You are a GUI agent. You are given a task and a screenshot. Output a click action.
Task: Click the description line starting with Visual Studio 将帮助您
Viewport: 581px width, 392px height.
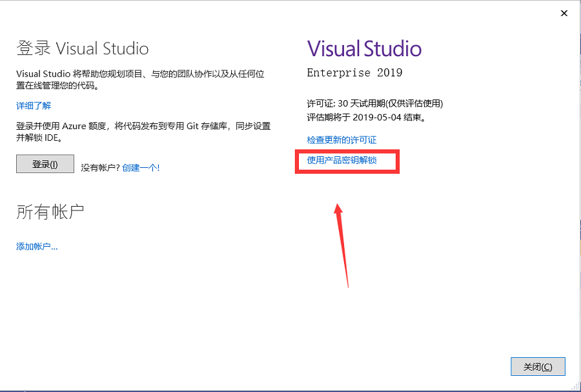(139, 74)
